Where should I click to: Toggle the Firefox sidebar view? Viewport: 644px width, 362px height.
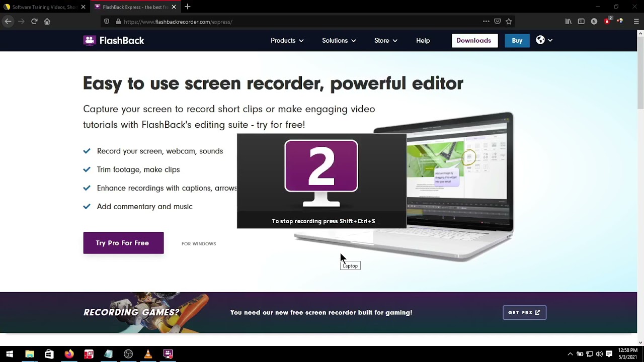(x=581, y=22)
